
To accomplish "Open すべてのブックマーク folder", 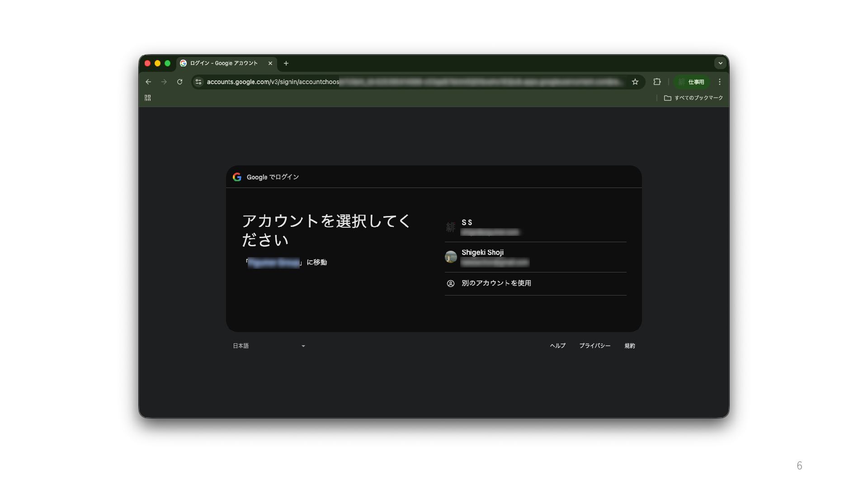I will (693, 98).
